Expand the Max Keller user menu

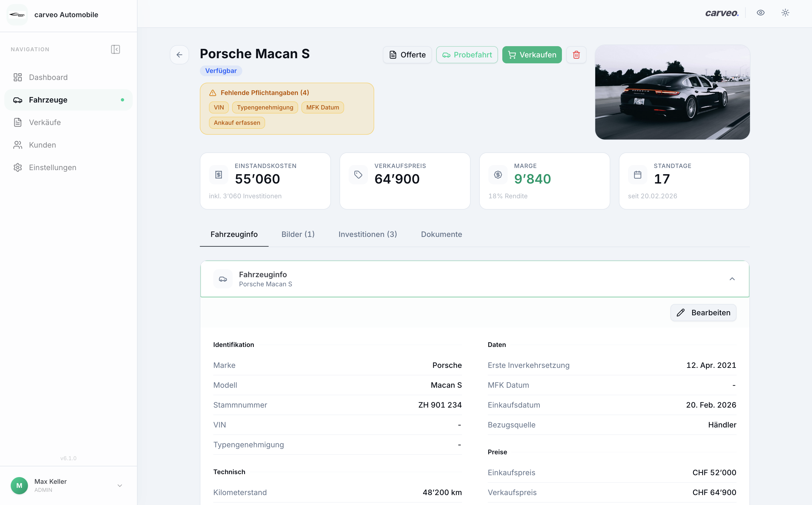coord(120,485)
